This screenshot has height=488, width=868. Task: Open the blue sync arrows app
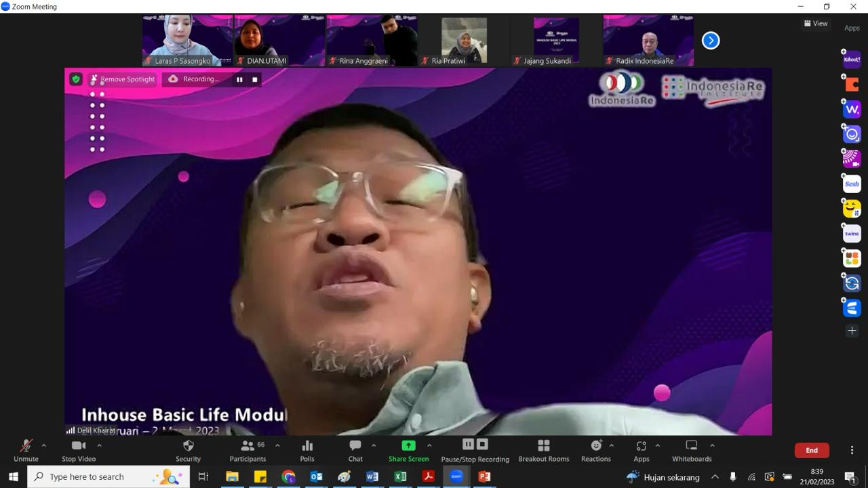(852, 283)
